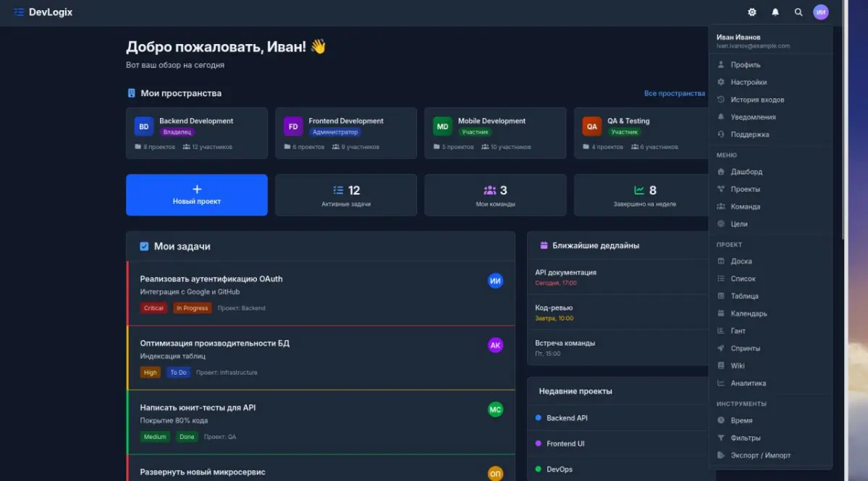Click the АК assignee avatar on БД task
The height and width of the screenshot is (481, 868).
point(495,345)
